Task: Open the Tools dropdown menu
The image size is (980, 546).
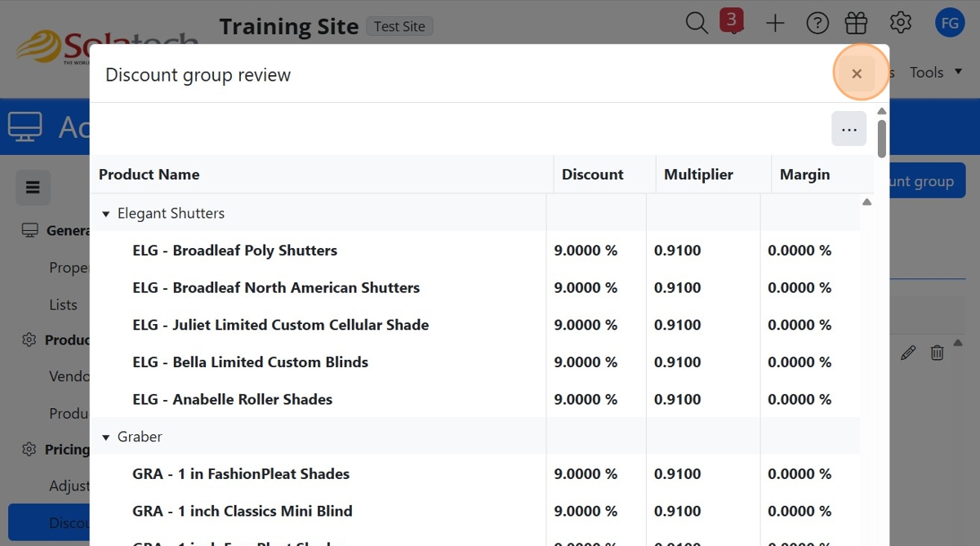Action: coord(937,73)
